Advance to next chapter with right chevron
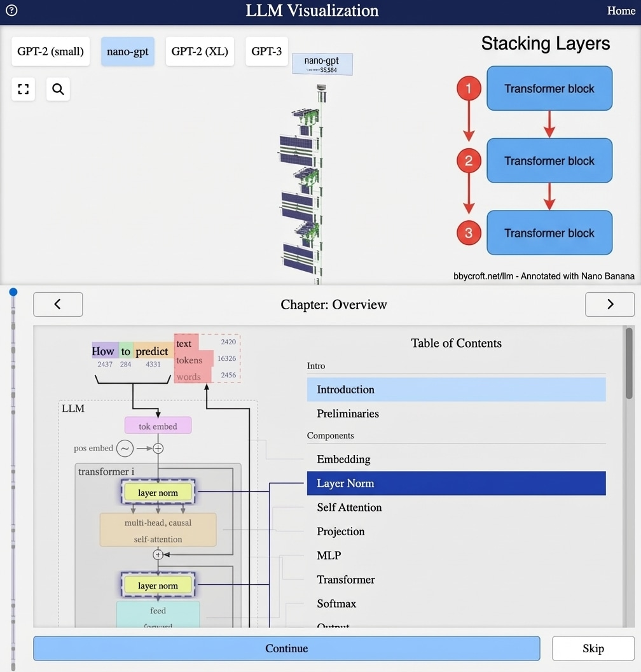Screen dimensions: 641x672 (609, 304)
